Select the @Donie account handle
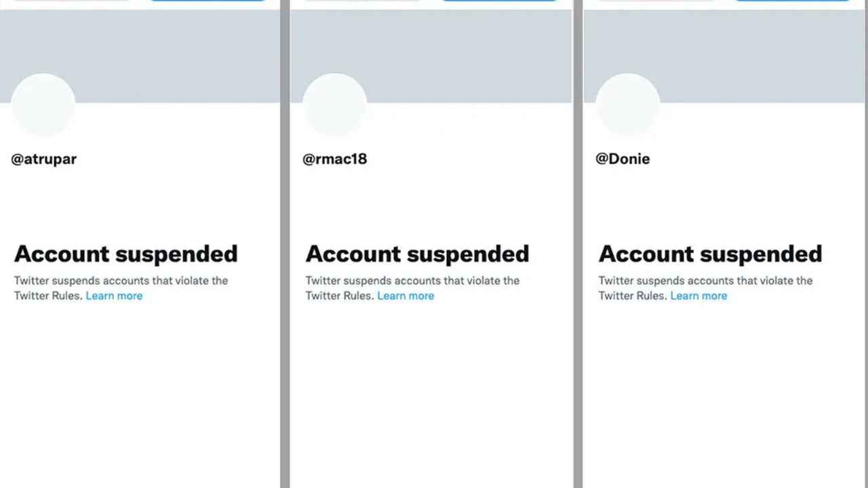Viewport: 868px width, 488px height. 623,159
